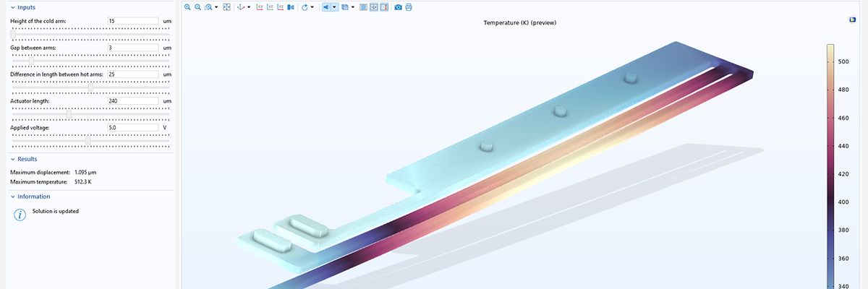The height and width of the screenshot is (289, 868).
Task: Click the axis orientation view icon
Action: 241,7
